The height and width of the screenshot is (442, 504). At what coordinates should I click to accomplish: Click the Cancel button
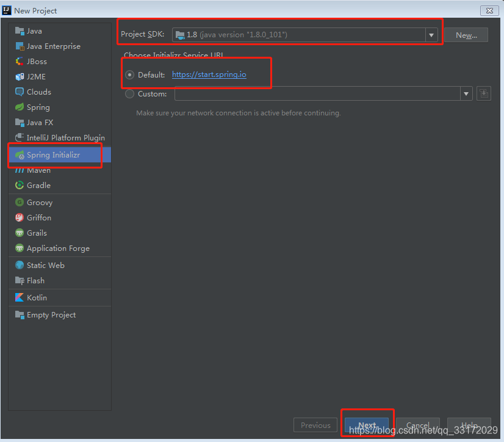(x=418, y=426)
